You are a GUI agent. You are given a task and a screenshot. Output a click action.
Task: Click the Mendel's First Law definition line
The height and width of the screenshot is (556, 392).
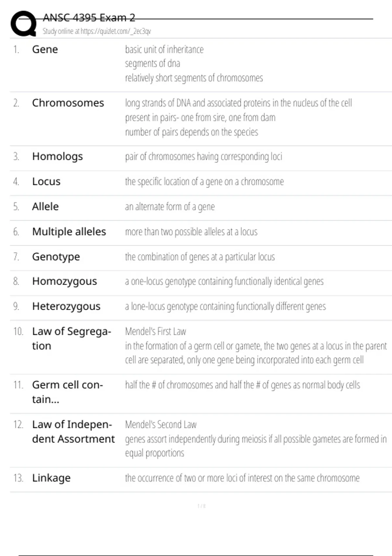[x=155, y=331]
